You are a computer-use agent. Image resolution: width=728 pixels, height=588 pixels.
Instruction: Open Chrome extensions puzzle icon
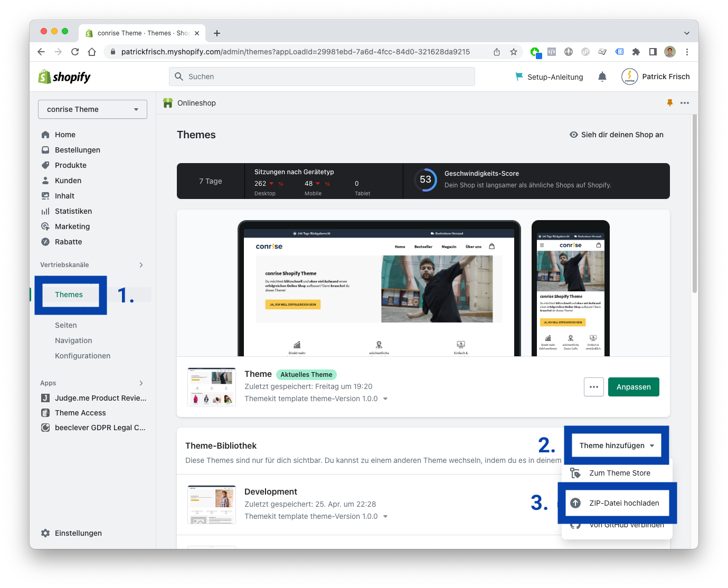[636, 52]
